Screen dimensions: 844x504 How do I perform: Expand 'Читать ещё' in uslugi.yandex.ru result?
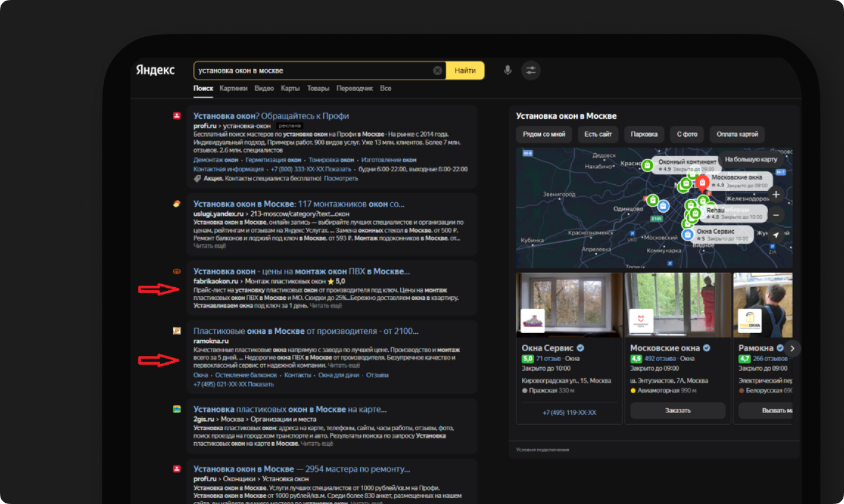pos(210,246)
